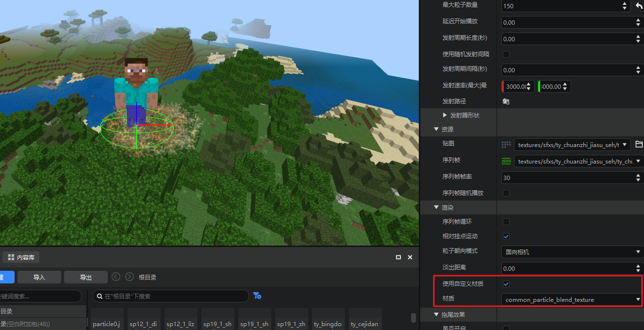Click the green-marked 发射速率 min value field
The image size is (644, 330).
554,86
